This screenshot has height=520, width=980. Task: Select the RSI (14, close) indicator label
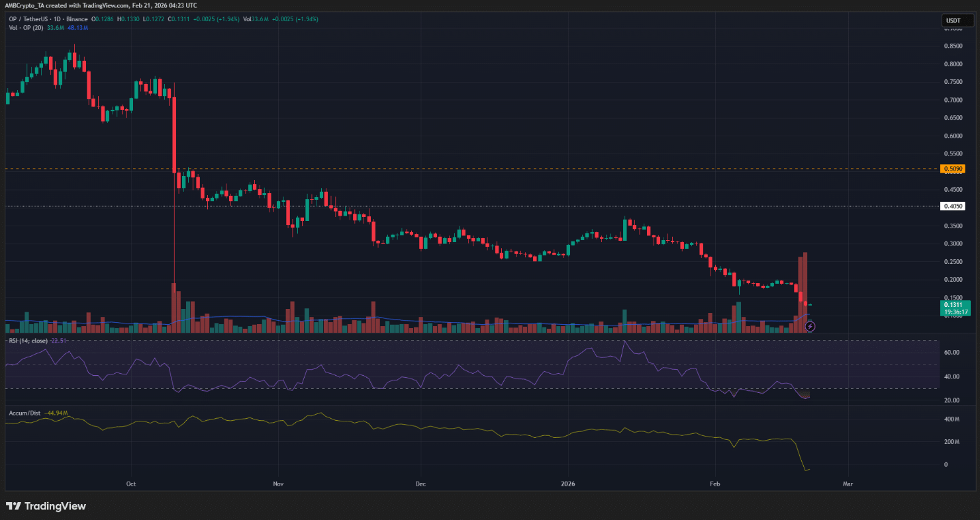pyautogui.click(x=29, y=341)
